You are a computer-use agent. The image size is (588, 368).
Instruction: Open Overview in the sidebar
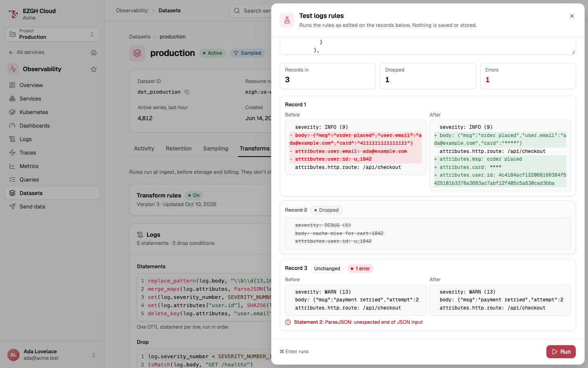[52, 85]
